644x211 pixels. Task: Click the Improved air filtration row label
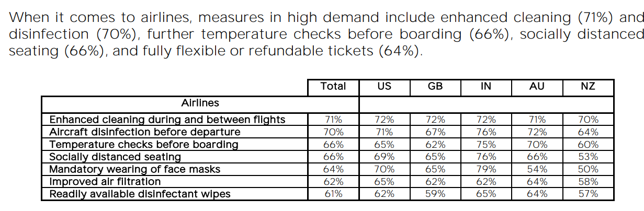tap(105, 182)
